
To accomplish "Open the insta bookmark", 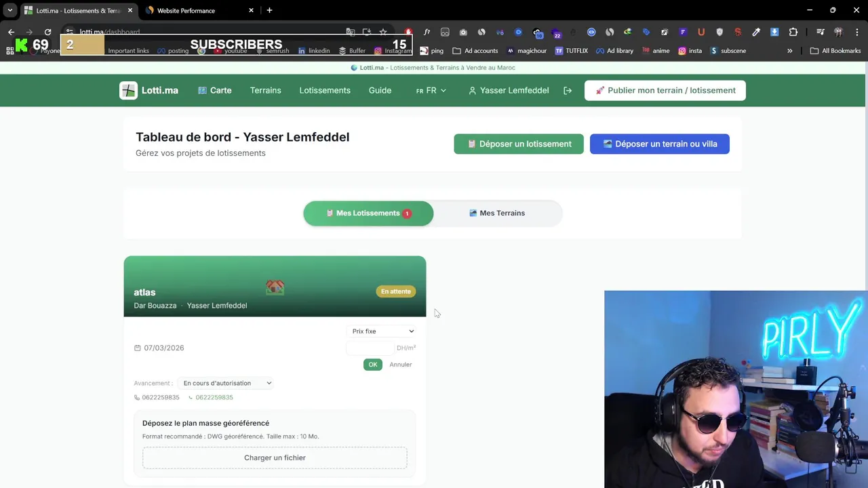I will pyautogui.click(x=690, y=51).
